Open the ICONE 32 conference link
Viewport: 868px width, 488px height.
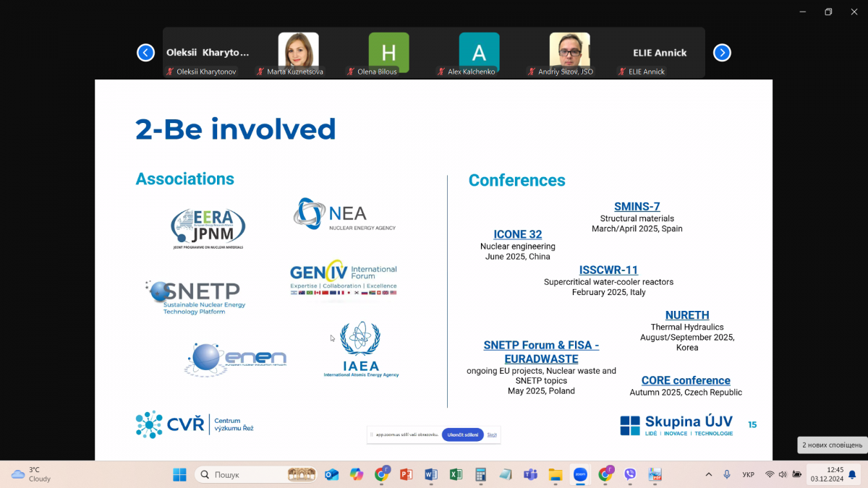[518, 234]
